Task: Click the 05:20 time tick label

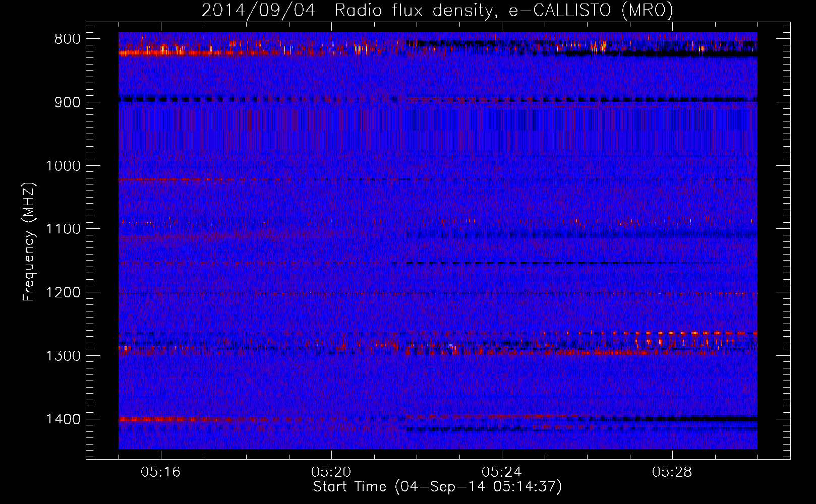Action: tap(331, 472)
